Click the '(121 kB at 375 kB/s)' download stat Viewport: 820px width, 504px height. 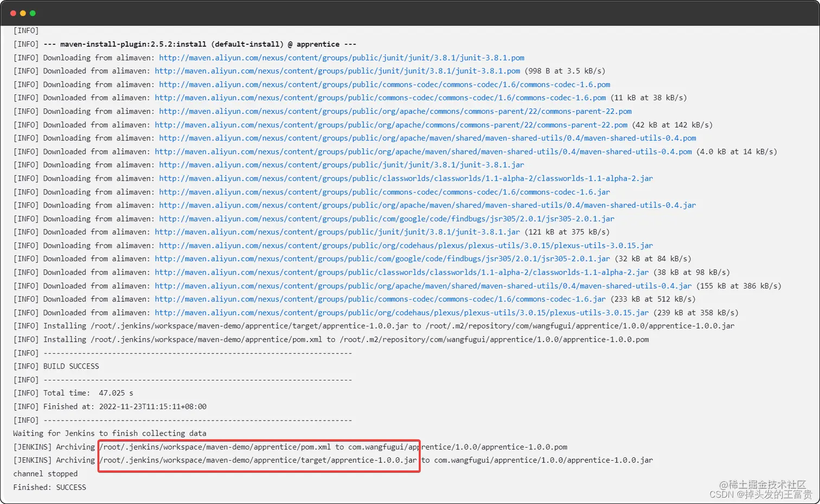point(567,232)
